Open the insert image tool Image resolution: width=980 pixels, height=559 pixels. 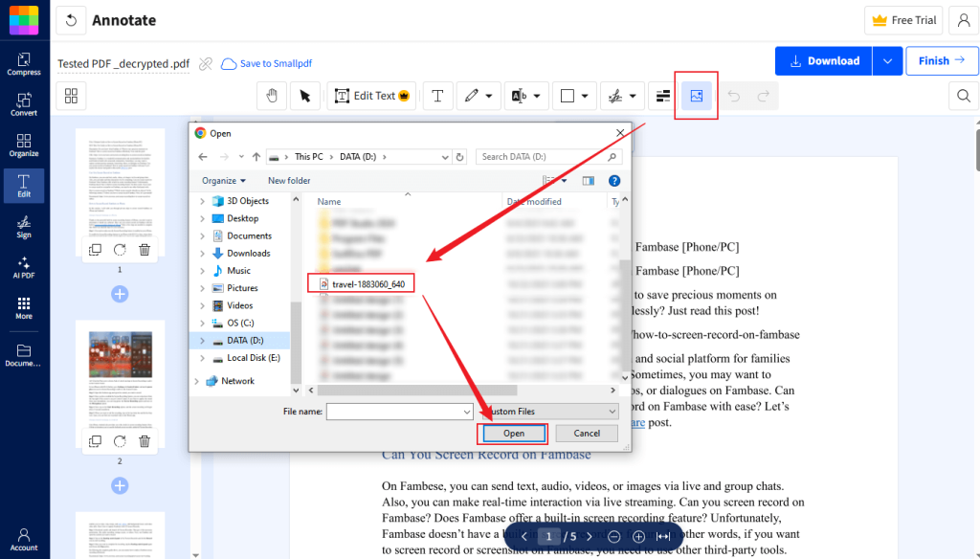pyautogui.click(x=696, y=95)
